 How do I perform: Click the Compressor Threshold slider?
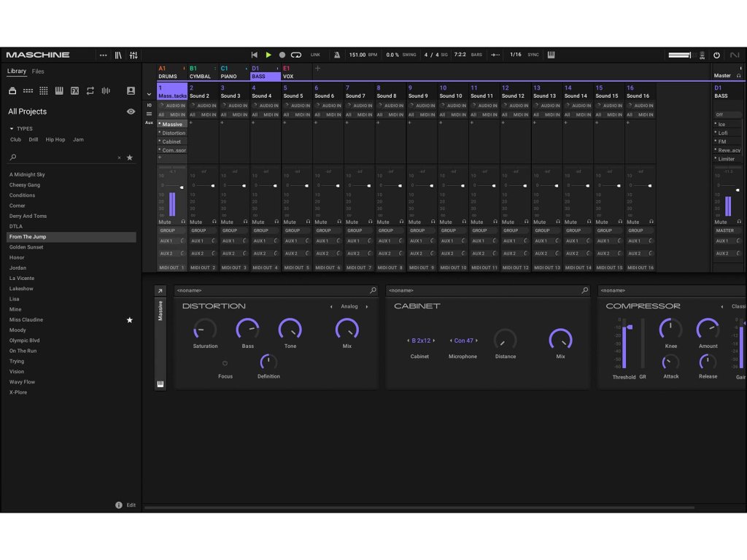point(625,345)
